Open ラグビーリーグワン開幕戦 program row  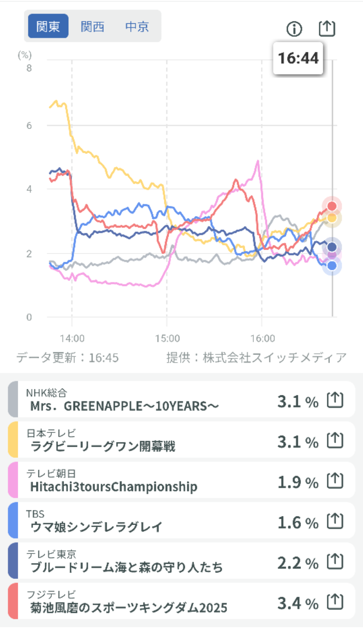pyautogui.click(x=104, y=446)
